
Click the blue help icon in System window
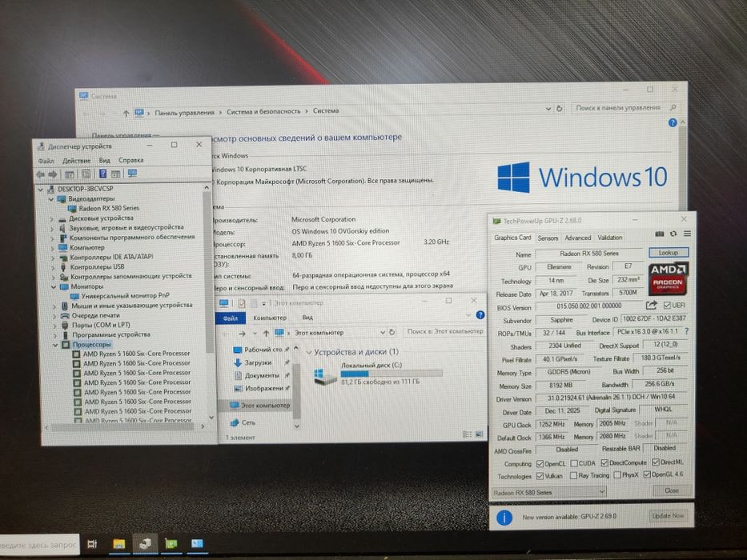click(673, 123)
